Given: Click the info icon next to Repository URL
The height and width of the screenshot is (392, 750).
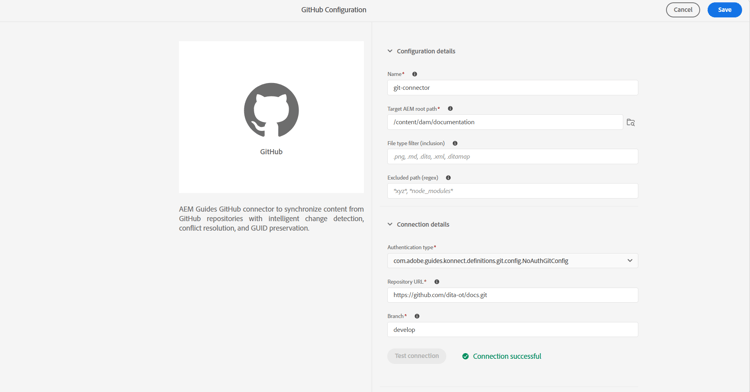Looking at the screenshot, I should point(437,282).
